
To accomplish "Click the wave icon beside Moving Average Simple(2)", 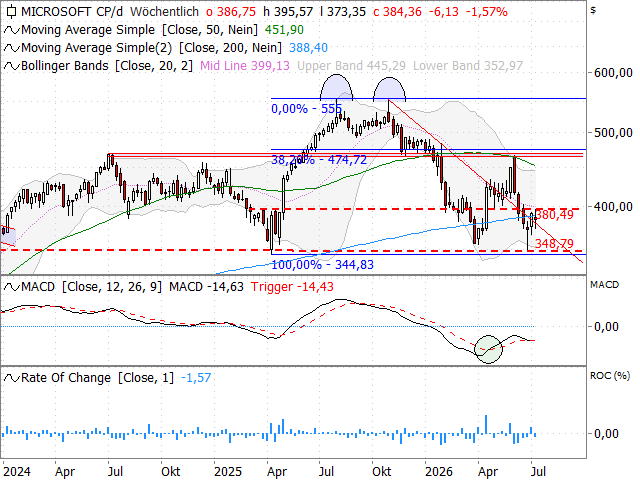I will [11, 48].
